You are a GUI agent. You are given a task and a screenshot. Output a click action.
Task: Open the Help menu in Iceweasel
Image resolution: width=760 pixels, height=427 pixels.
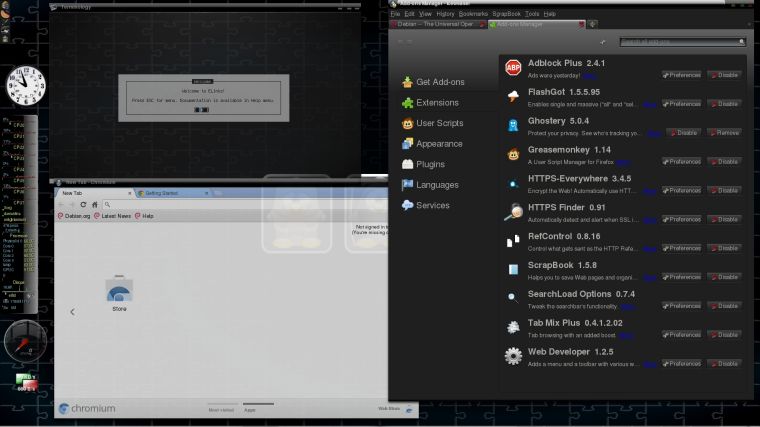(x=550, y=14)
